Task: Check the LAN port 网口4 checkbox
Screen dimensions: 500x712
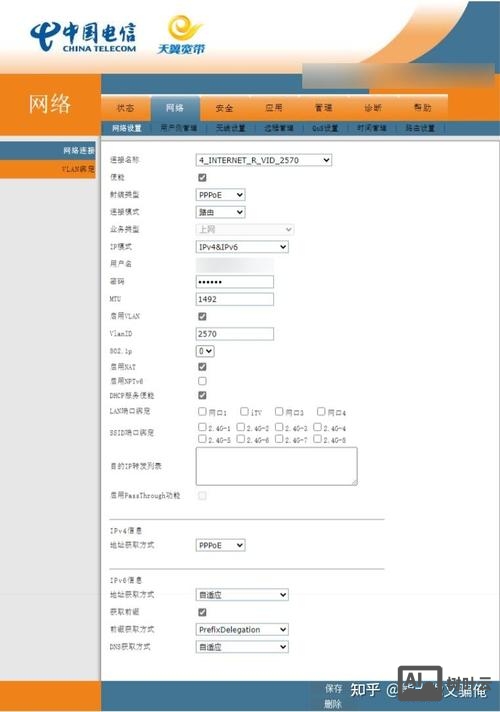Action: tap(321, 411)
